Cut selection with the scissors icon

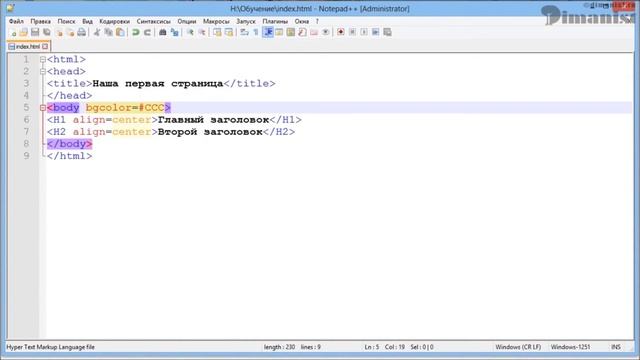tap(97, 32)
